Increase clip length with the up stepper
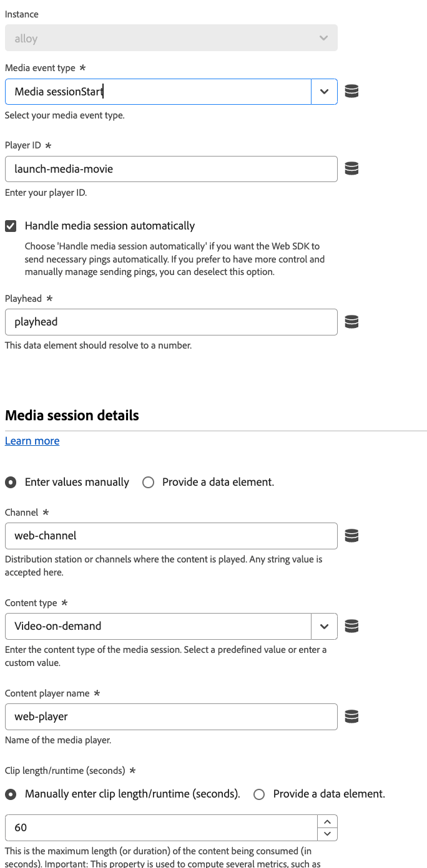Image resolution: width=427 pixels, height=868 pixels. coord(327,821)
